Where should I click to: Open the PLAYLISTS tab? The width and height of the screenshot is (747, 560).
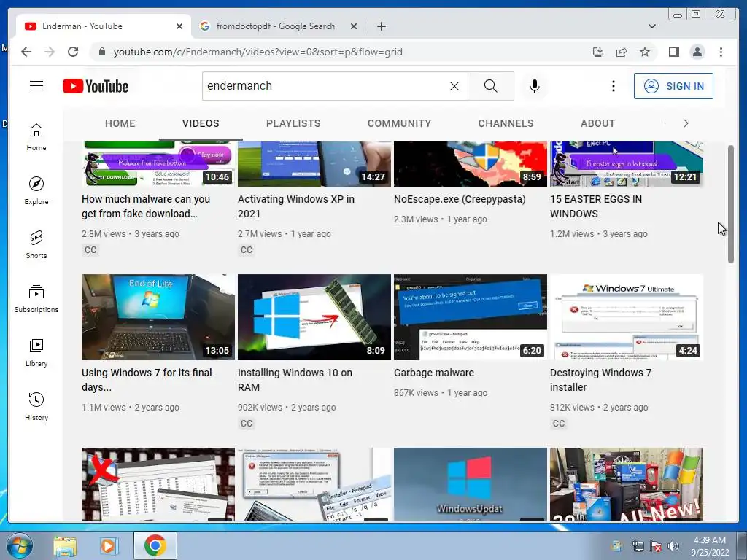tap(293, 123)
